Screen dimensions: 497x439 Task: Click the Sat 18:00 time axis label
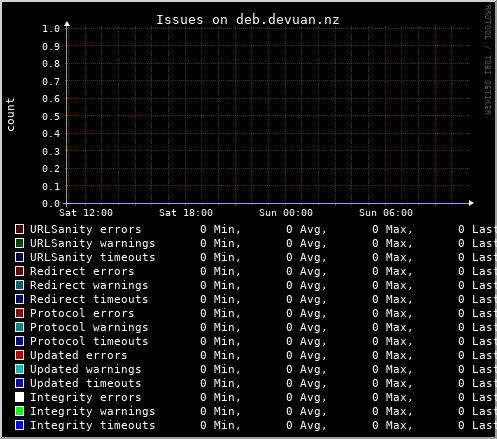pyautogui.click(x=186, y=213)
